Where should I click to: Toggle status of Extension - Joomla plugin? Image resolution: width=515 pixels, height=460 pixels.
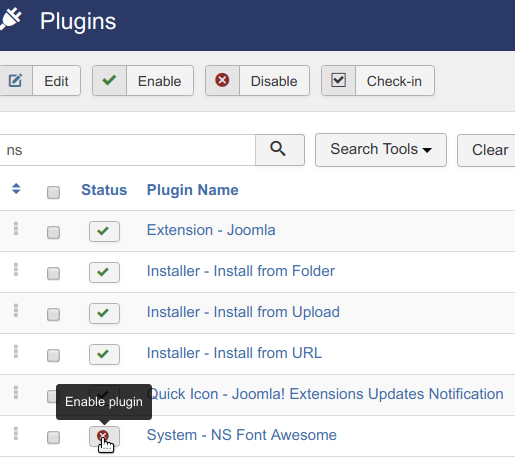coord(104,231)
